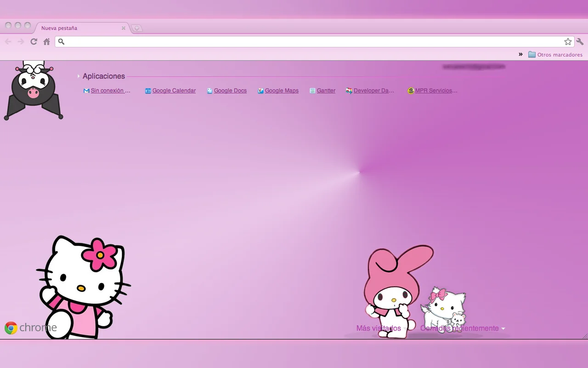Launch Google Docs app

pyautogui.click(x=227, y=91)
